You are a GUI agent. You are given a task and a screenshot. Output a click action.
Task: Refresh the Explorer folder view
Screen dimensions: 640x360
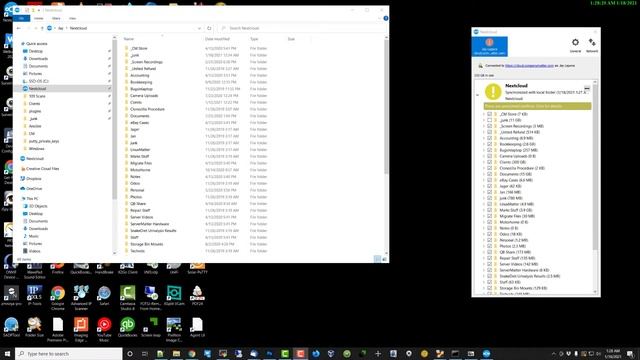[x=209, y=28]
